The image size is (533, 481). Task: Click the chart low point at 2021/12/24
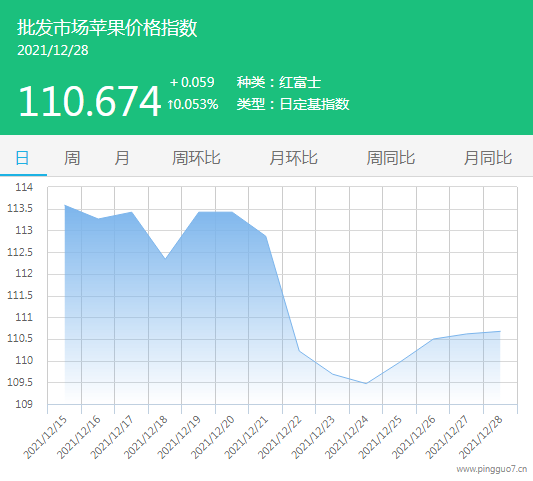coord(366,383)
